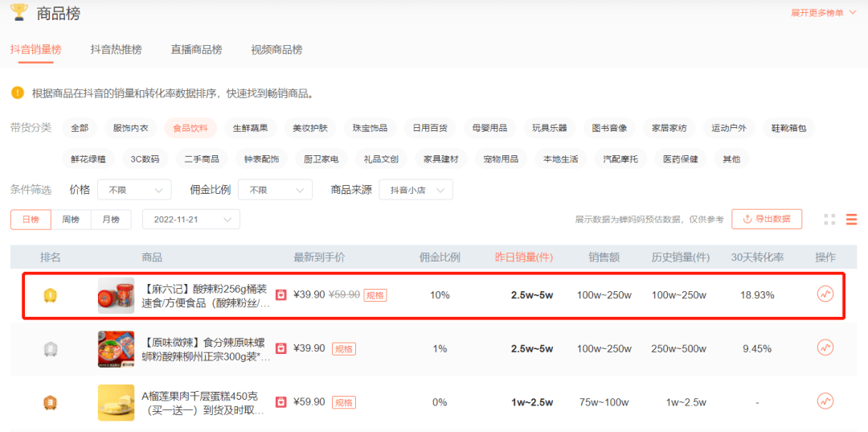Choose the 全部 category chip

(80, 129)
